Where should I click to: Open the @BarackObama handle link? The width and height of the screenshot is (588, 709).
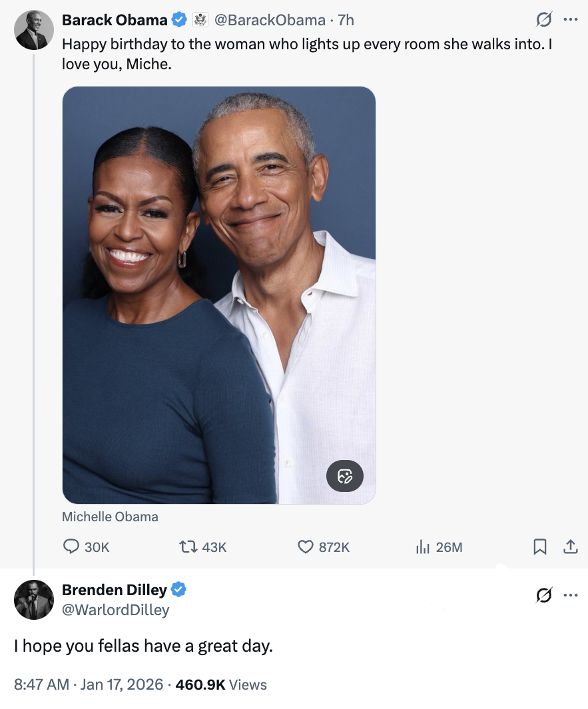click(269, 21)
